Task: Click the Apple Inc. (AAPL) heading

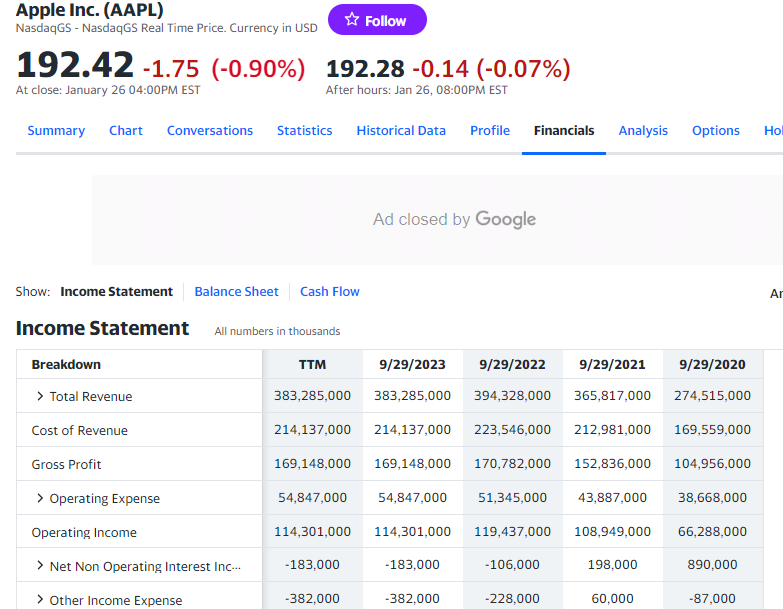Action: click(x=90, y=10)
